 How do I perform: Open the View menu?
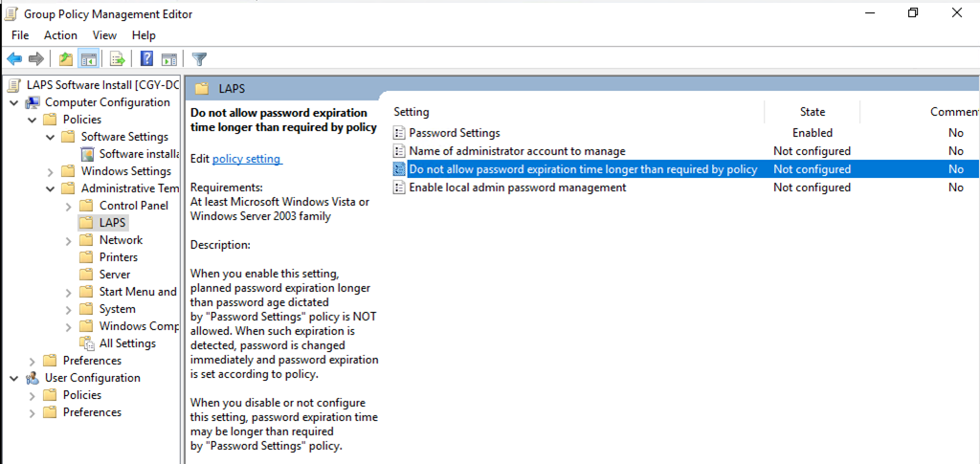tap(104, 35)
